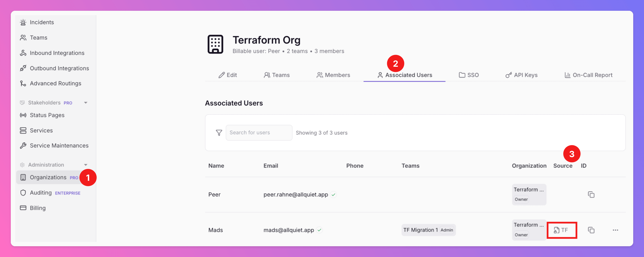The height and width of the screenshot is (257, 644).
Task: Switch to the API Keys tab
Action: [521, 75]
